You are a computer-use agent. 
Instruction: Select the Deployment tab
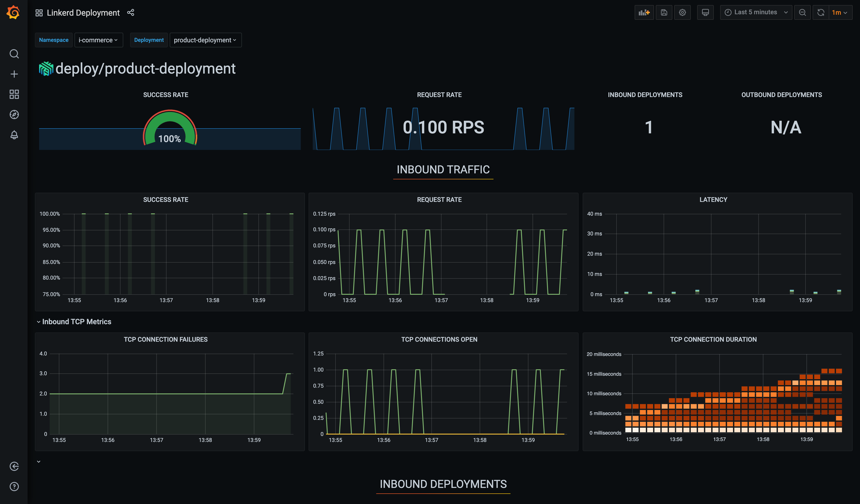coord(149,40)
